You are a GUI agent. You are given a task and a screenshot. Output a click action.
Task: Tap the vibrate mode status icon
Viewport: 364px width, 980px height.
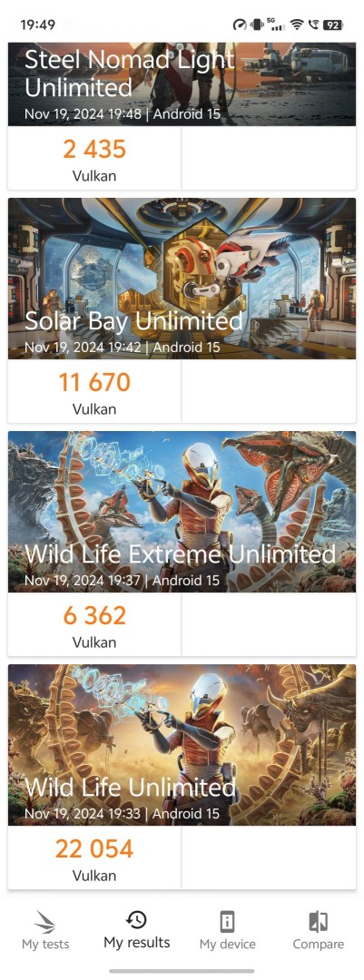coord(256,25)
